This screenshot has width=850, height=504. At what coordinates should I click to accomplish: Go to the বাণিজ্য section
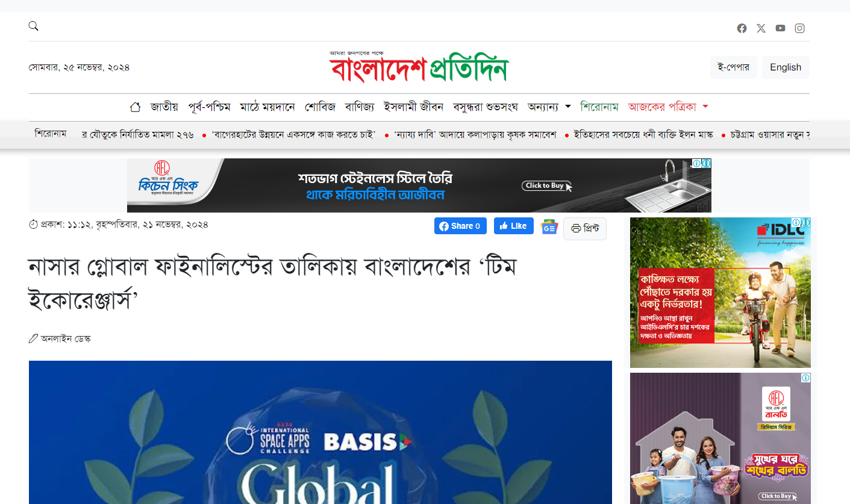tap(360, 107)
